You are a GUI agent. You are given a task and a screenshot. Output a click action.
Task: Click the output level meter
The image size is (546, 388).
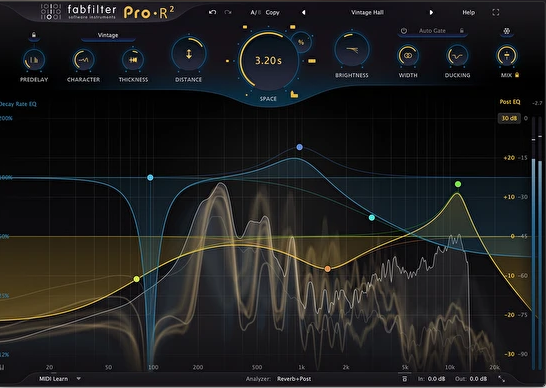pyautogui.click(x=537, y=244)
